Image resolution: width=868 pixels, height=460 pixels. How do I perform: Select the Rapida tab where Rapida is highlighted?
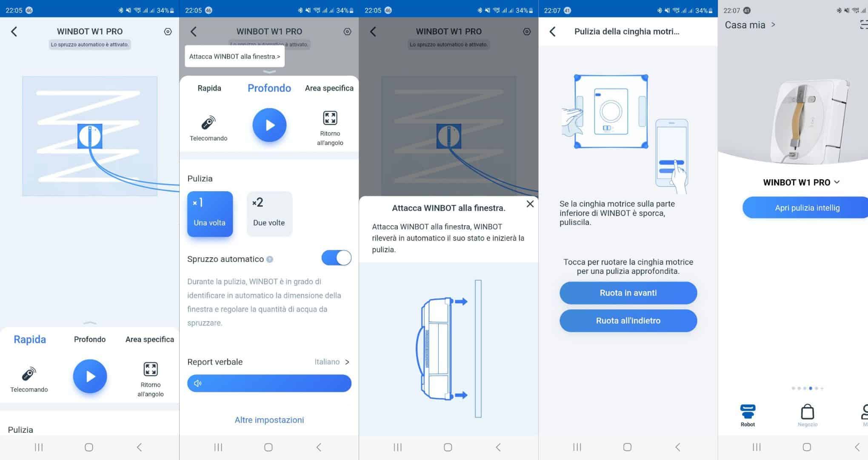30,339
